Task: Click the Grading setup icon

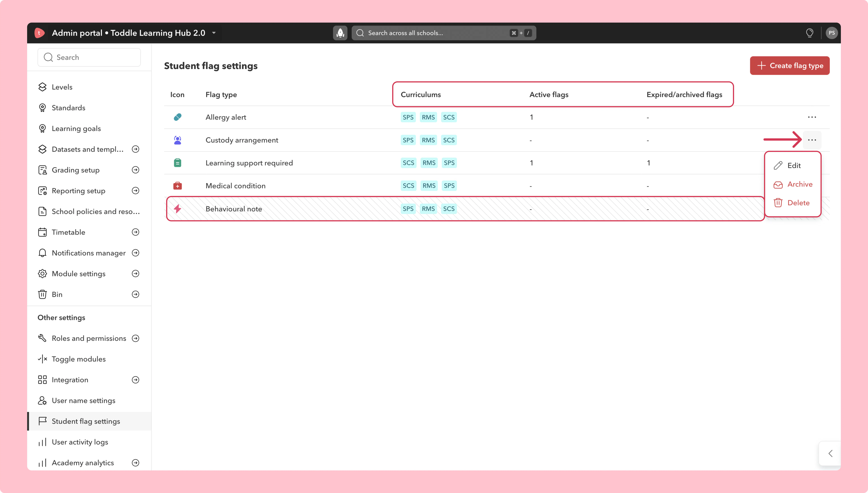Action: tap(42, 170)
